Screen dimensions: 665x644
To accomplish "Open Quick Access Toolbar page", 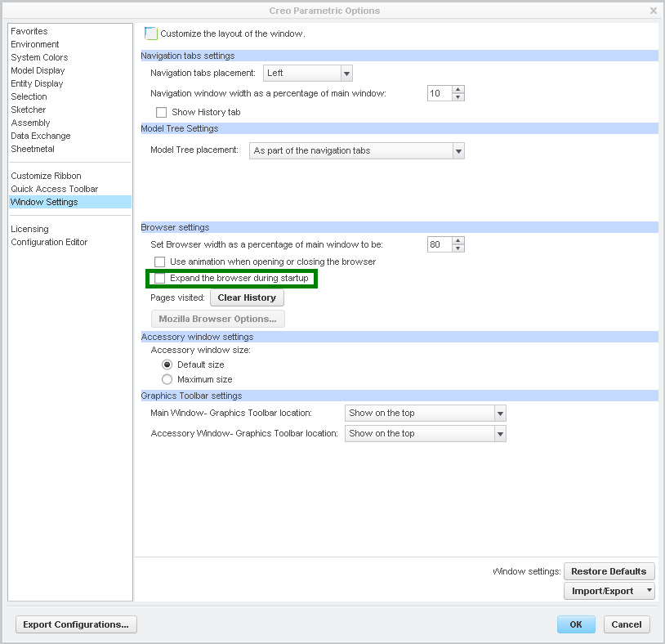I will pyautogui.click(x=54, y=189).
